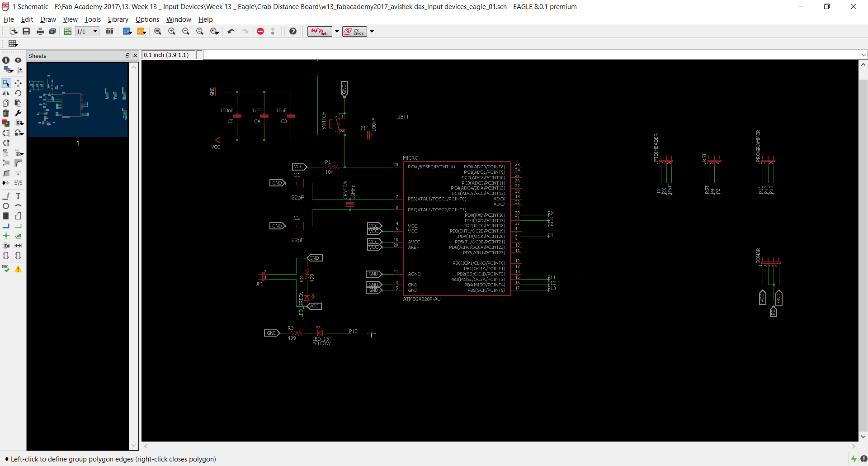
Task: Open the sheet selector 1/1 dropdown
Action: 87,31
